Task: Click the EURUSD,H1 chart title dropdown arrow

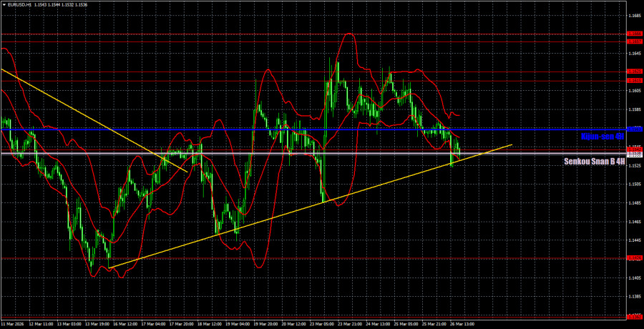Action: point(4,4)
